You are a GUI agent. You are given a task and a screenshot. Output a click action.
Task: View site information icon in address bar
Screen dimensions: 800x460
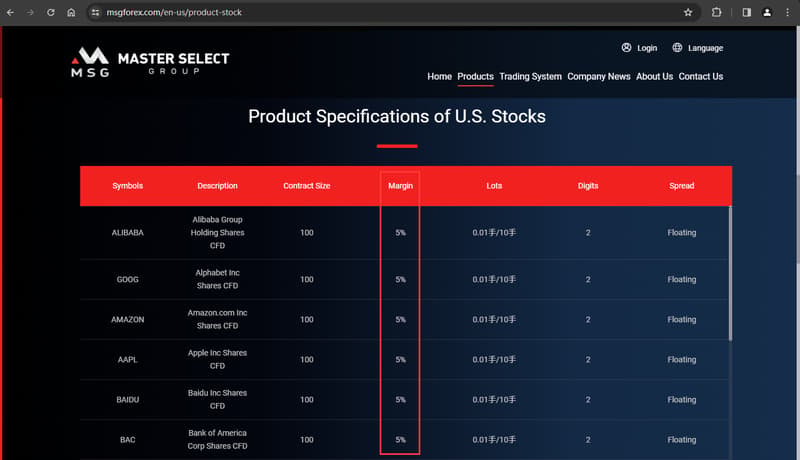click(x=95, y=12)
